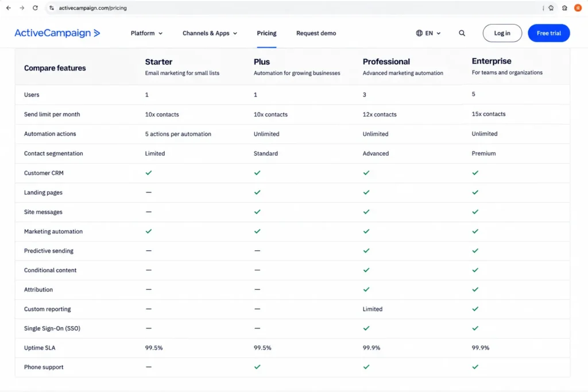Open the browser extensions icon
Viewport: 588px width, 392px height.
(564, 8)
